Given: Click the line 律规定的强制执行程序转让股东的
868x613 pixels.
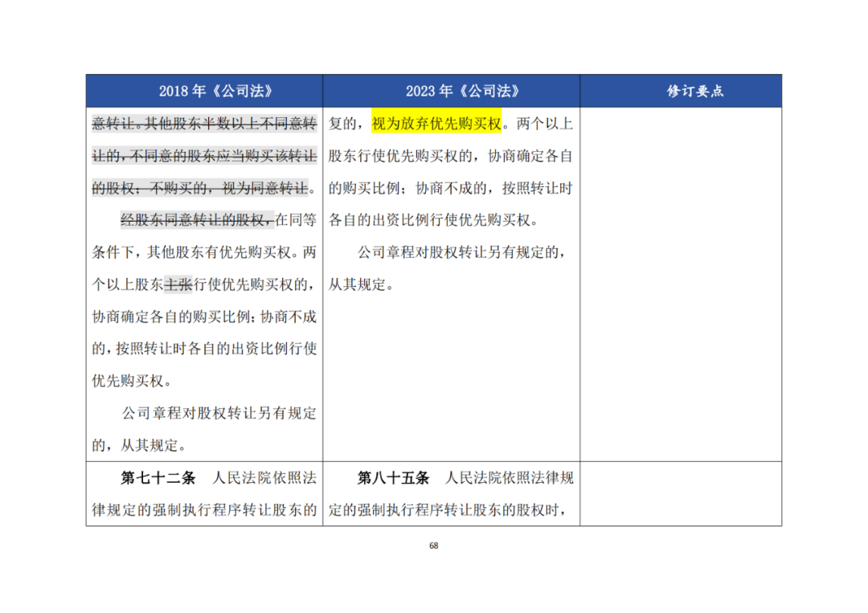Looking at the screenshot, I should point(204,509).
